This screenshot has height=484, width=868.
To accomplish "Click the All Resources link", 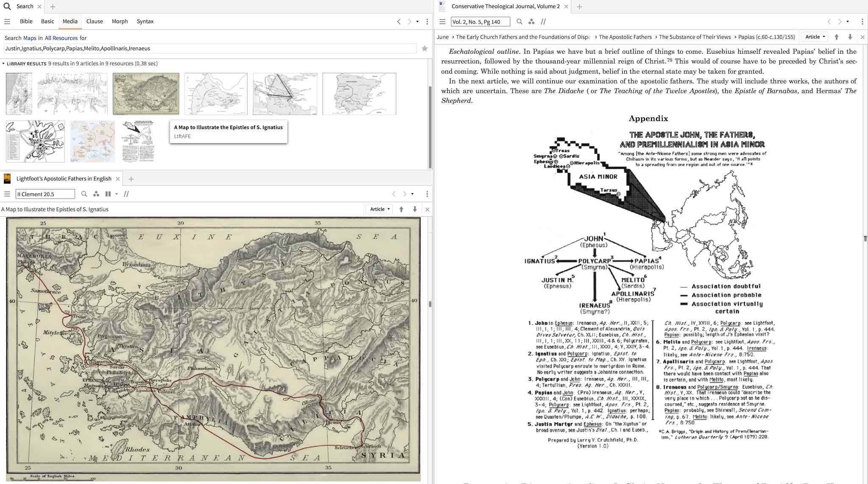I will (61, 38).
